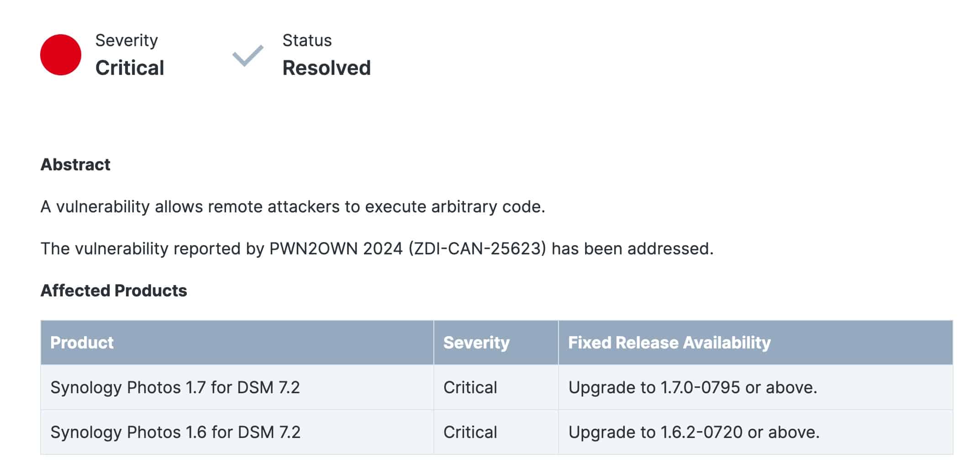Click Critical severity cell for Photos 1.7

click(496, 387)
